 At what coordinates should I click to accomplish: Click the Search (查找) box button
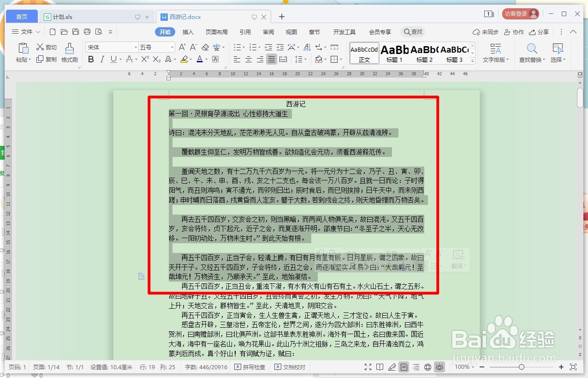[x=413, y=32]
